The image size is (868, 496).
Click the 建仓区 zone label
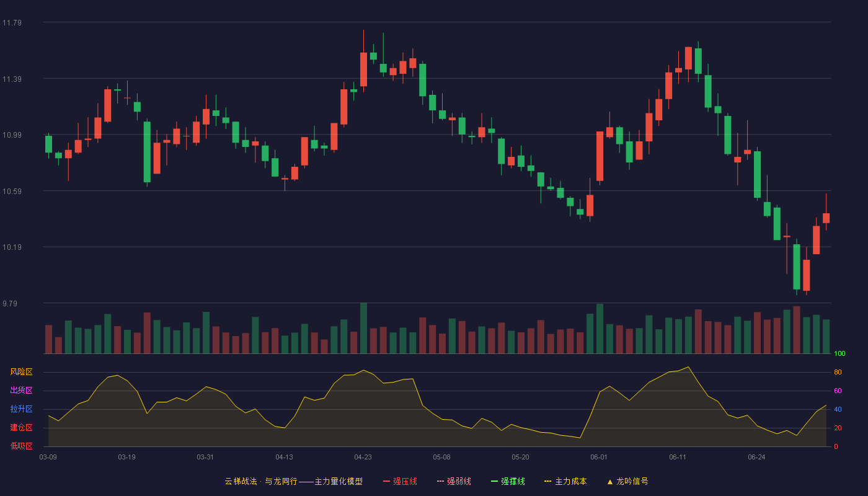[x=22, y=428]
